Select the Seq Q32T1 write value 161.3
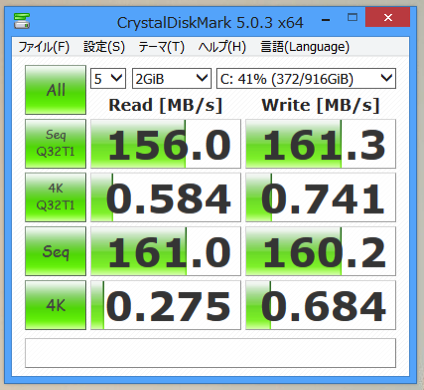Image resolution: width=424 pixels, height=390 pixels. coord(321,144)
